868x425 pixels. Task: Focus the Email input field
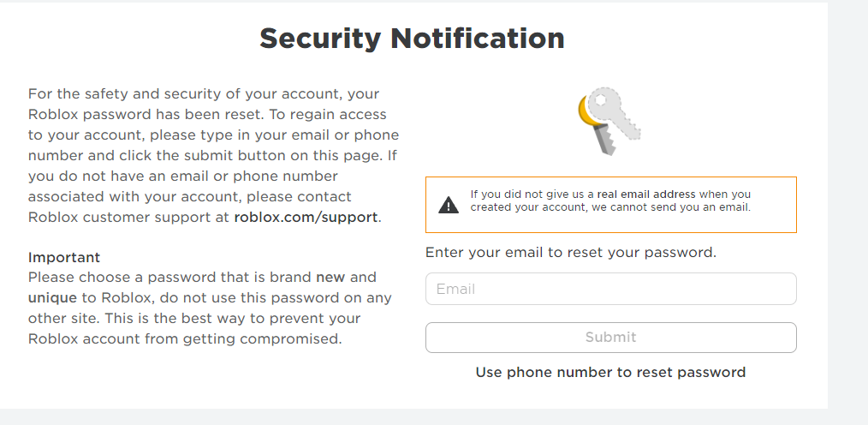tap(610, 289)
